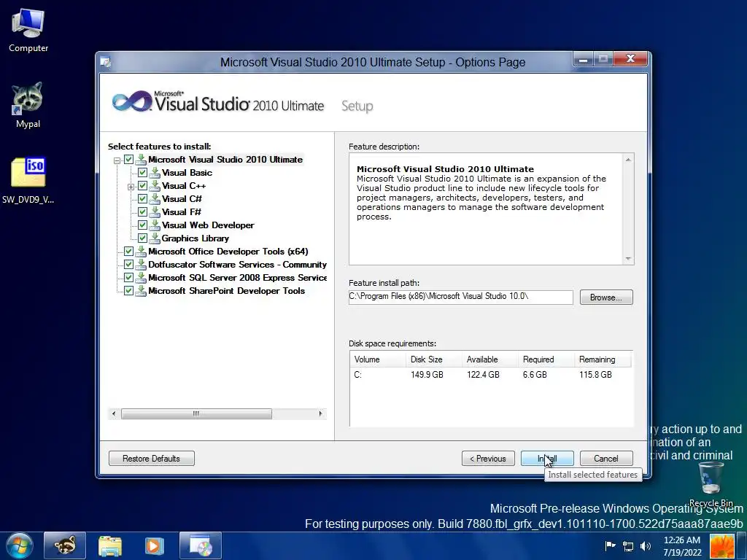This screenshot has height=560, width=747.
Task: Click the install icon beside Dotfuscator Software Services
Action: pyautogui.click(x=141, y=264)
